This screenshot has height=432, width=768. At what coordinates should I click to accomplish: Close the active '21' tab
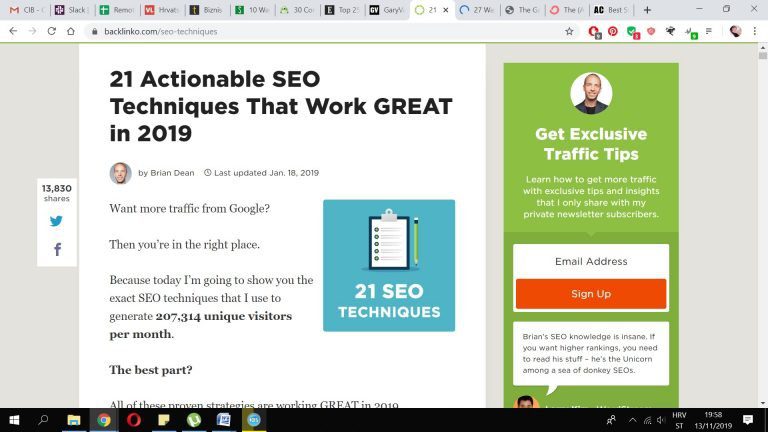click(446, 10)
